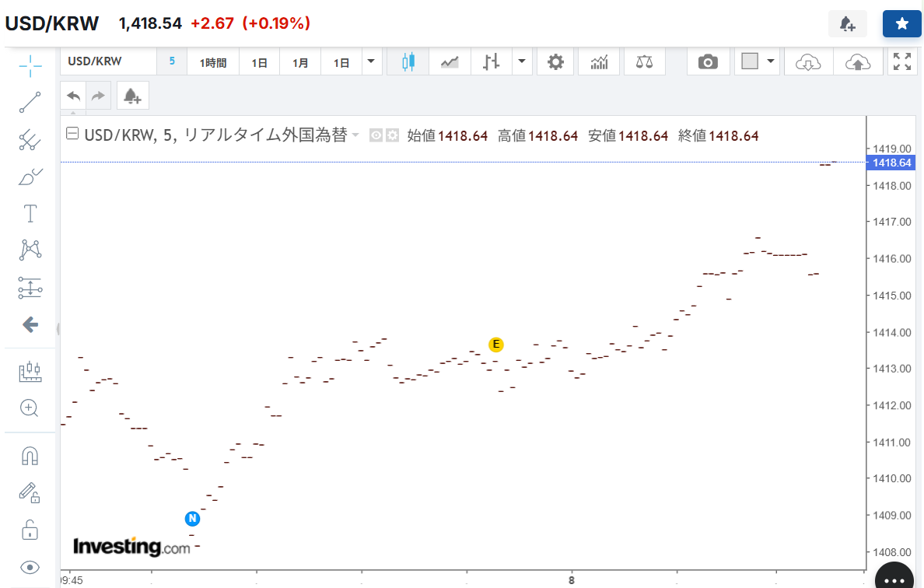
Task: Click the compare symbols scale icon
Action: (x=644, y=62)
